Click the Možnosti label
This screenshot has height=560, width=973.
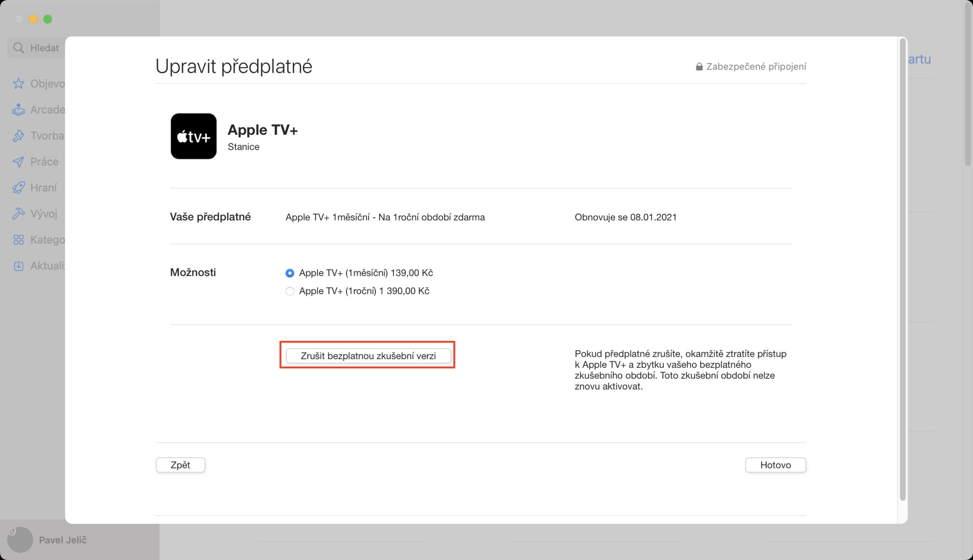[x=193, y=272]
